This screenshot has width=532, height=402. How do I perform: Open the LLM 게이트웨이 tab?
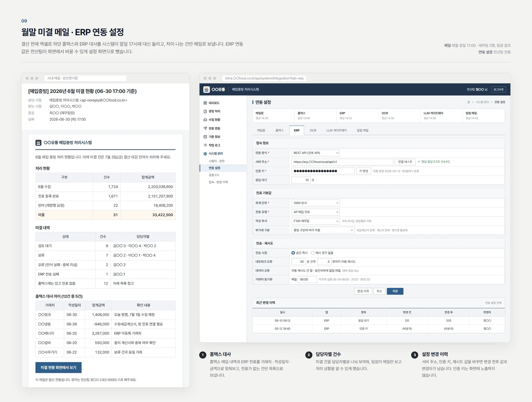[x=336, y=130]
